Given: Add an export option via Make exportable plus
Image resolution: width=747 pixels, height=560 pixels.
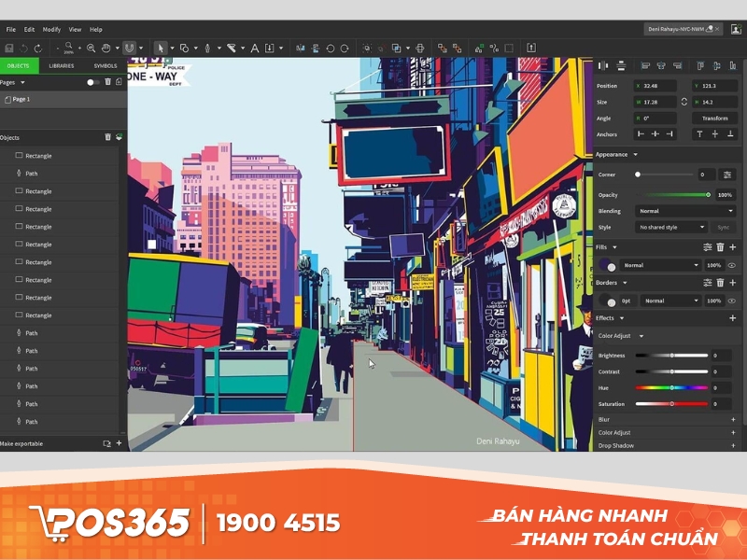Looking at the screenshot, I should coord(119,443).
